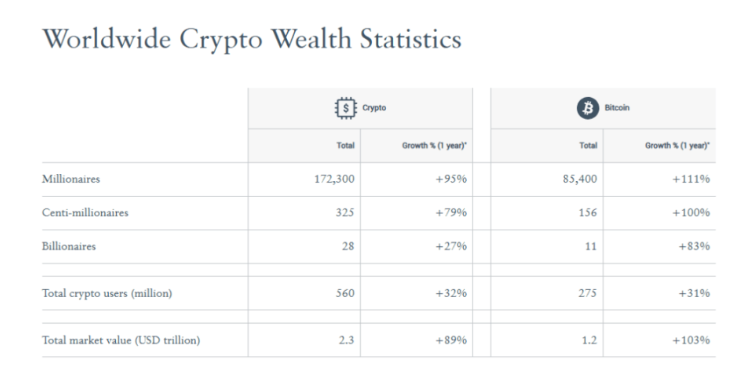This screenshot has width=745, height=372.
Task: Click the Bitcoin logo icon
Action: tap(588, 108)
